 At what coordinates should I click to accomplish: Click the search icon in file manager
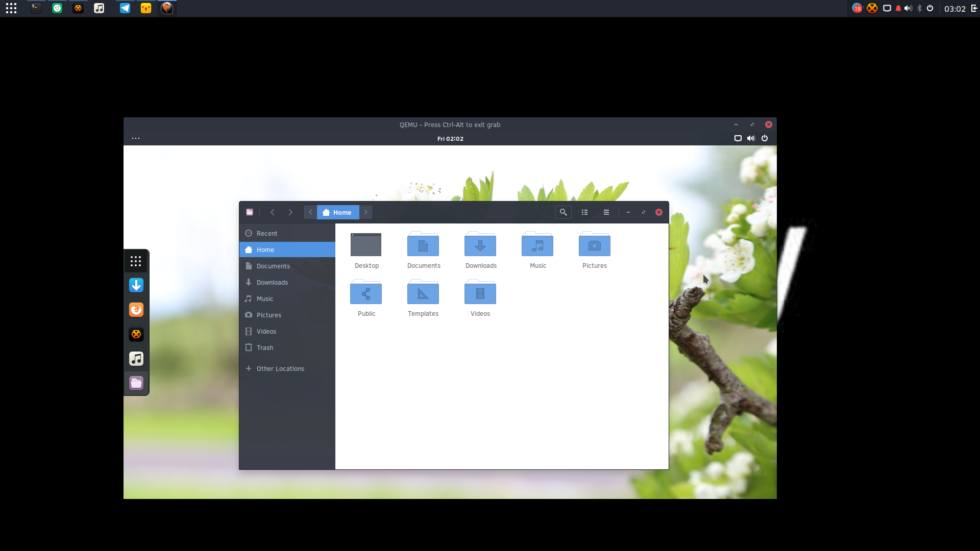point(563,212)
